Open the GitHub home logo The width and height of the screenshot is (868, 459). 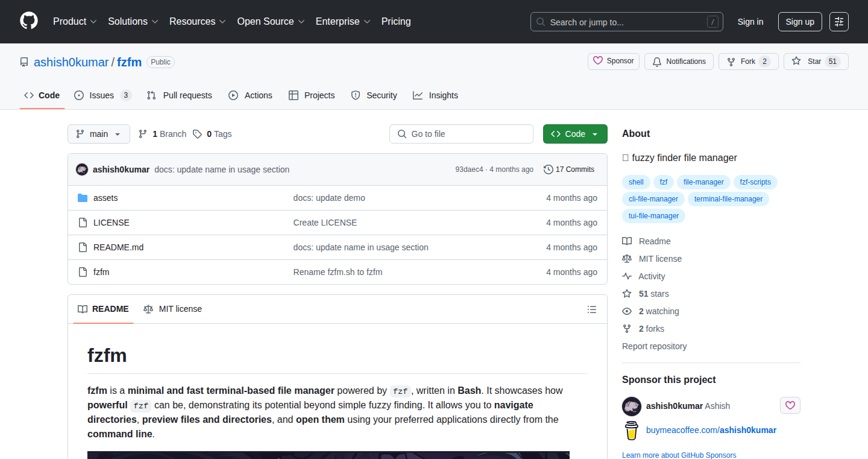[x=29, y=21]
